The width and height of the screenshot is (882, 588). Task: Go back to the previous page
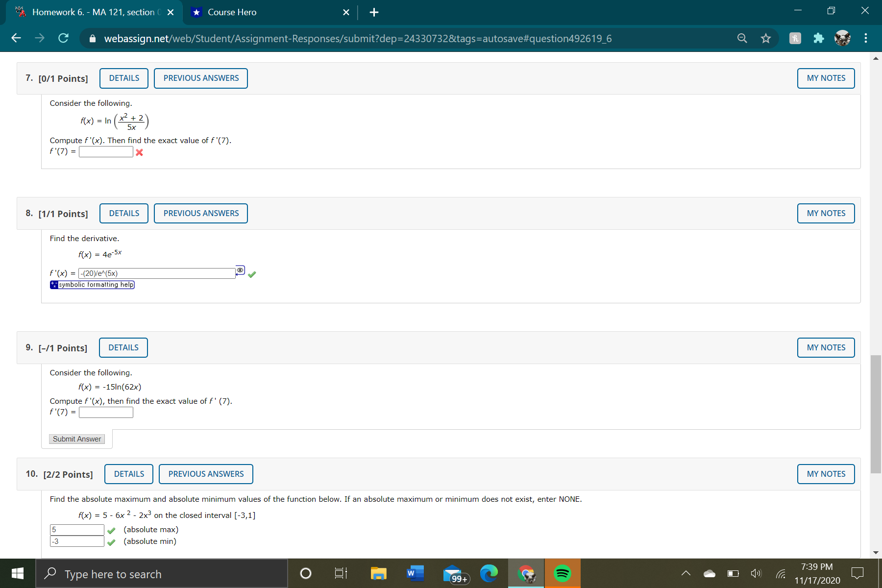pyautogui.click(x=16, y=38)
